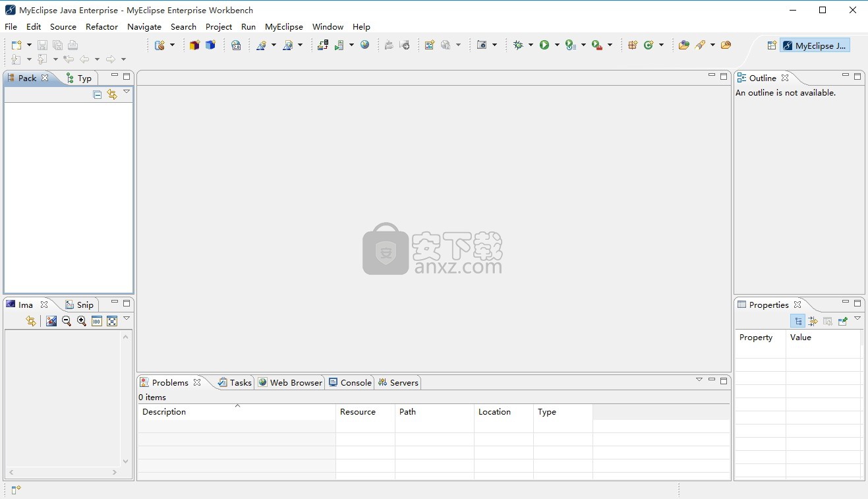Click the Debug bug icon
Viewport: 868px width, 499px height.
(x=519, y=45)
